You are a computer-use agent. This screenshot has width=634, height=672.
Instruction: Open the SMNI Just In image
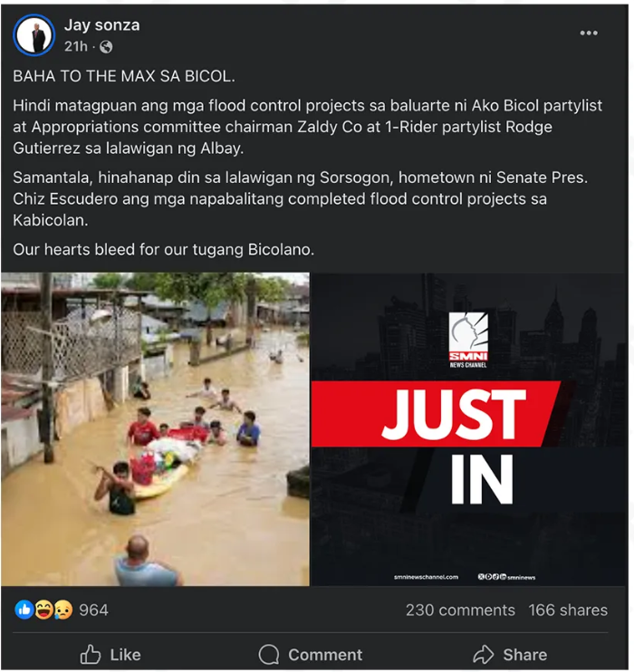(469, 429)
